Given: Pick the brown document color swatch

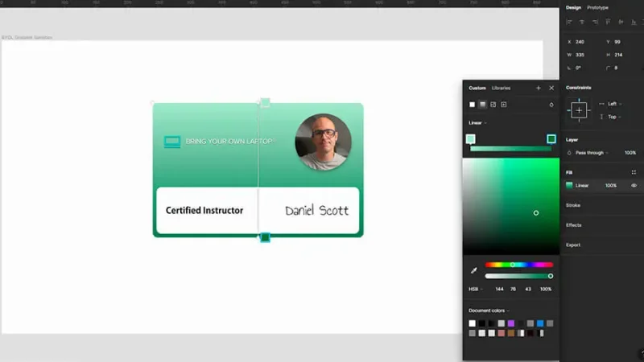Looking at the screenshot, I should pos(511,333).
